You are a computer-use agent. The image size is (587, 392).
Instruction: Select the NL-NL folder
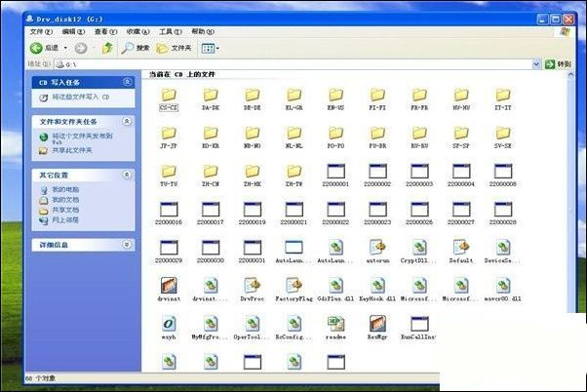(x=293, y=137)
